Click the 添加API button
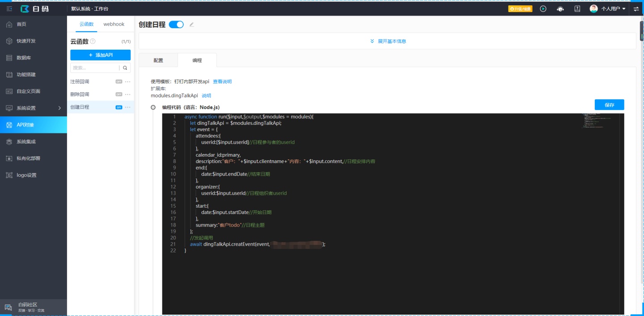This screenshot has width=644, height=316. [100, 55]
